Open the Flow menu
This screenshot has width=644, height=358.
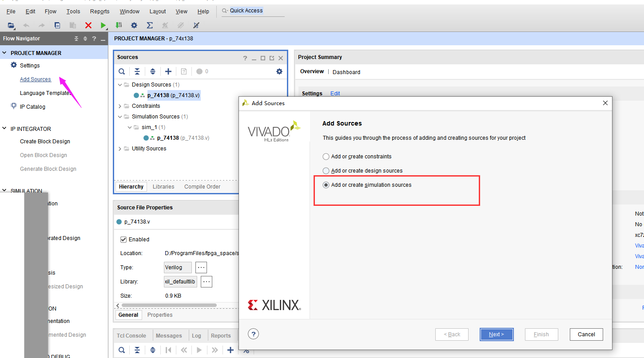click(x=51, y=12)
